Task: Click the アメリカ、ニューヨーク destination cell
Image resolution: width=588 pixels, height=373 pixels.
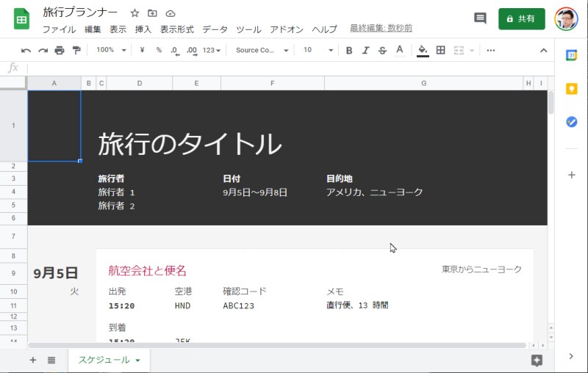Action: pos(374,192)
